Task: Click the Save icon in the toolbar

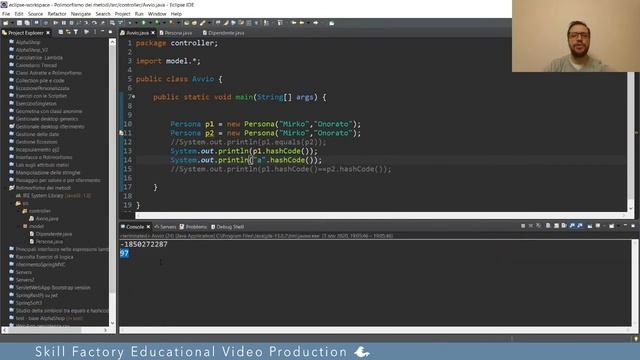Action: (x=20, y=23)
